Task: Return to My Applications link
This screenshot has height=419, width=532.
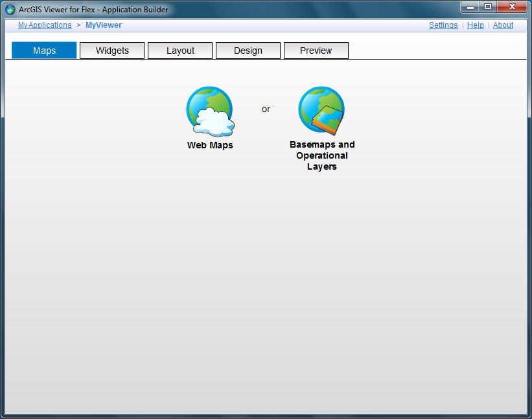Action: [x=45, y=25]
